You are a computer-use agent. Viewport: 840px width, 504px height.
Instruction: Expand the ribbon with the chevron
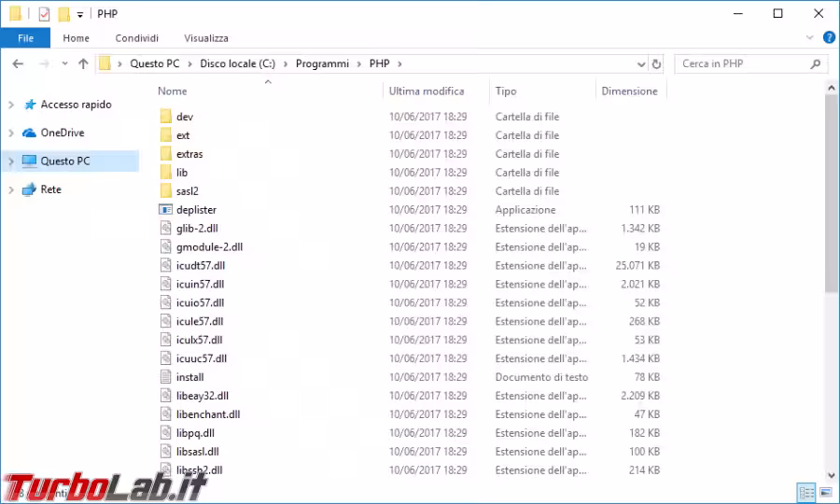[809, 37]
